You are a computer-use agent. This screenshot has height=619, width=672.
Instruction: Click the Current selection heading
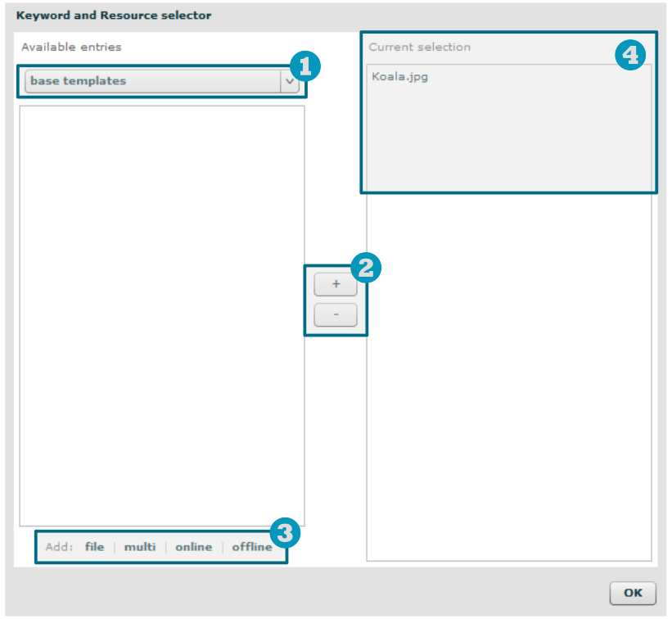pos(419,47)
